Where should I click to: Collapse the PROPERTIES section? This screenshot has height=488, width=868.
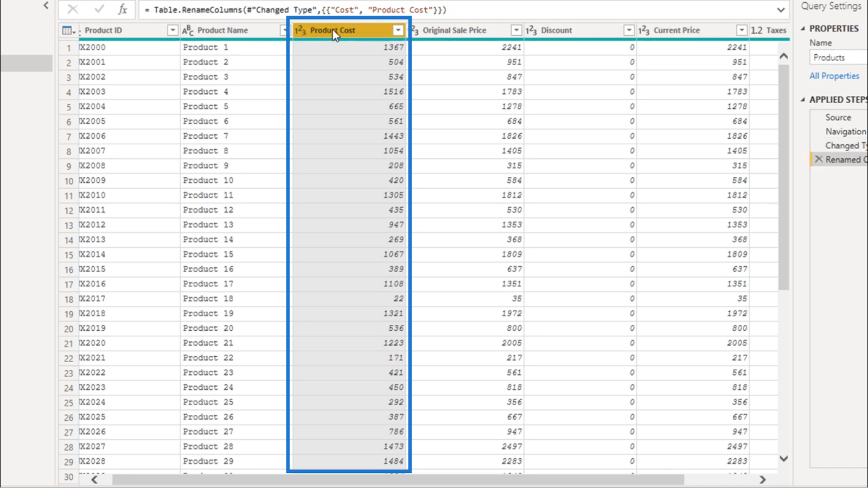coord(803,28)
